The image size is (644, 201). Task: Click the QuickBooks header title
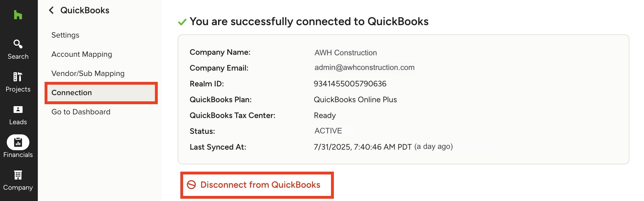(x=85, y=10)
